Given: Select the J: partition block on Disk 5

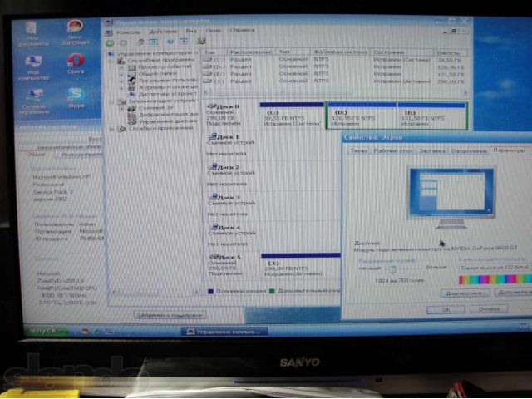Looking at the screenshot, I should (x=300, y=265).
